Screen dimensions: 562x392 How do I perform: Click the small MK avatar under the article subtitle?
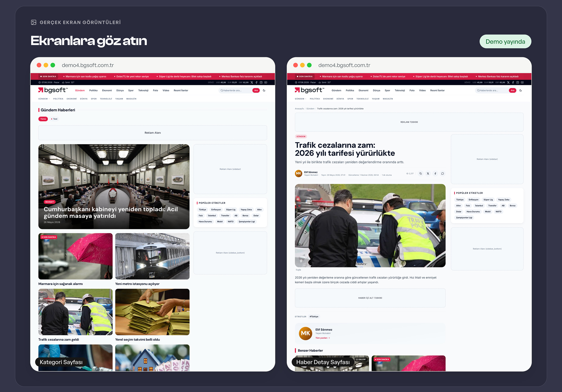pos(299,173)
